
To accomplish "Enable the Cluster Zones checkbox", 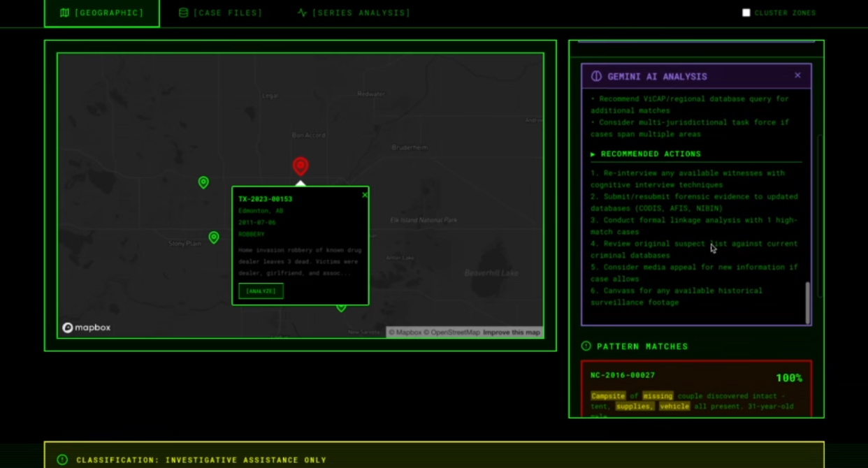I will pos(746,13).
